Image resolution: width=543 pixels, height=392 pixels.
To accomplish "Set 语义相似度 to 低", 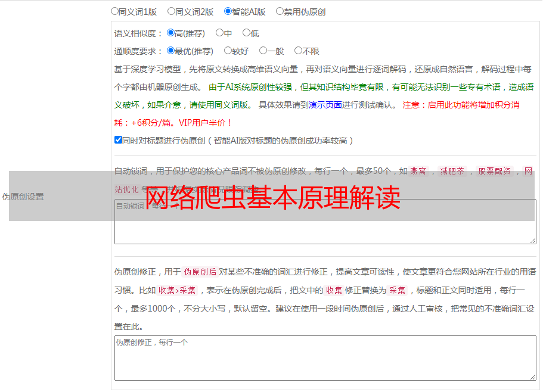I will point(246,33).
